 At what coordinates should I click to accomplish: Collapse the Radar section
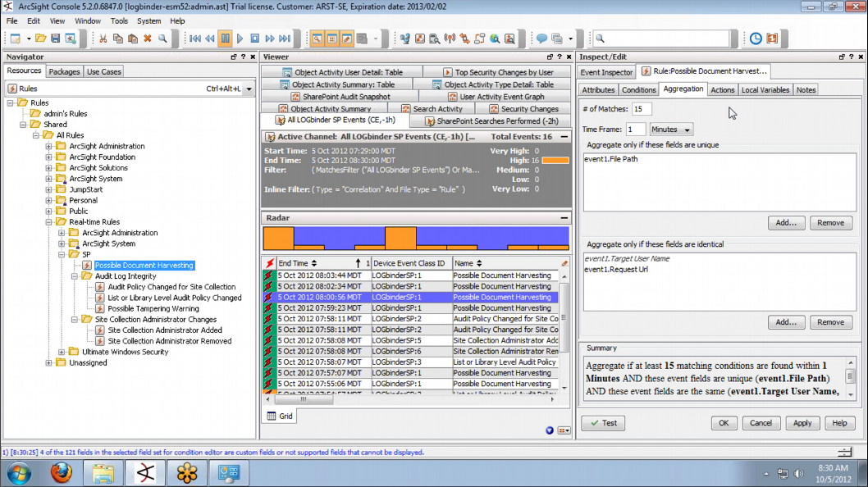[564, 218]
